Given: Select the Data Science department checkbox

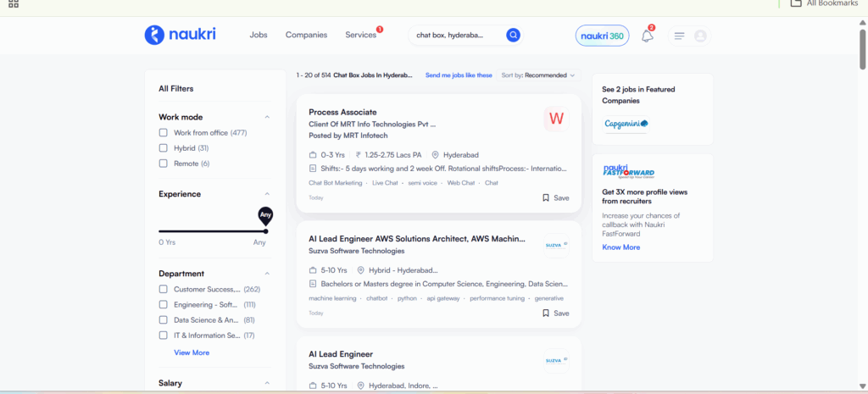Looking at the screenshot, I should click(x=164, y=320).
